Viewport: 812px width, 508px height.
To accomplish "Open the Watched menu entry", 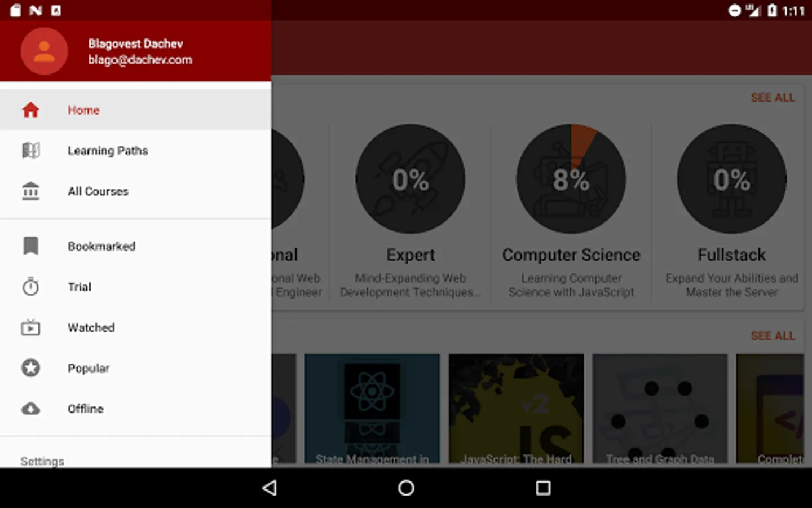I will tap(135, 327).
